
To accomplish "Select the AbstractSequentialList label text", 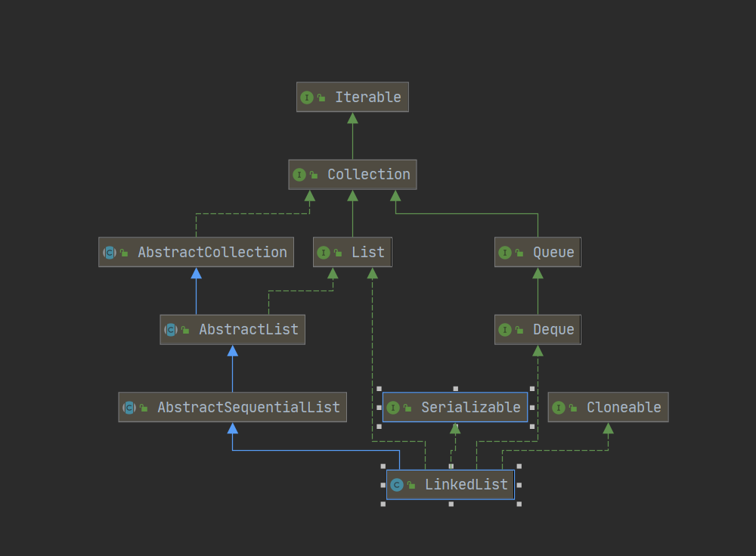I will [x=248, y=408].
